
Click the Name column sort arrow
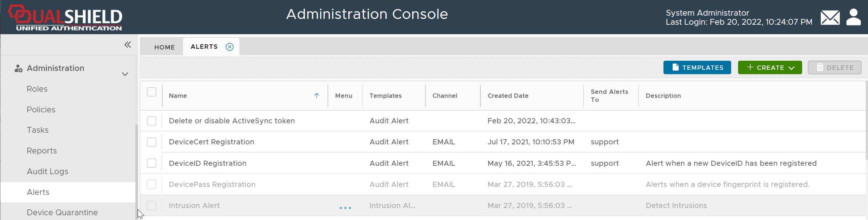coord(317,96)
